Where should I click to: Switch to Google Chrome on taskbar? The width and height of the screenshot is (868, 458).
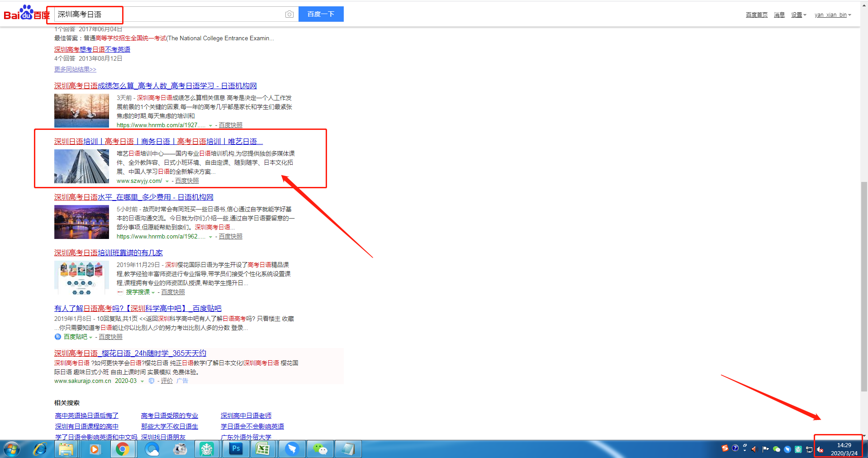point(122,449)
